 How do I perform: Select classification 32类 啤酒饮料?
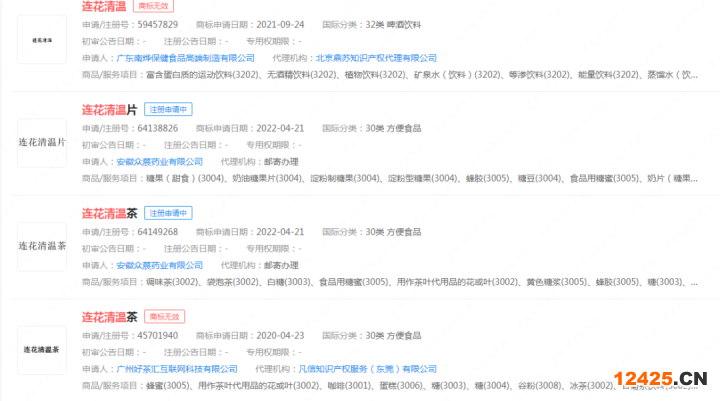click(x=393, y=25)
